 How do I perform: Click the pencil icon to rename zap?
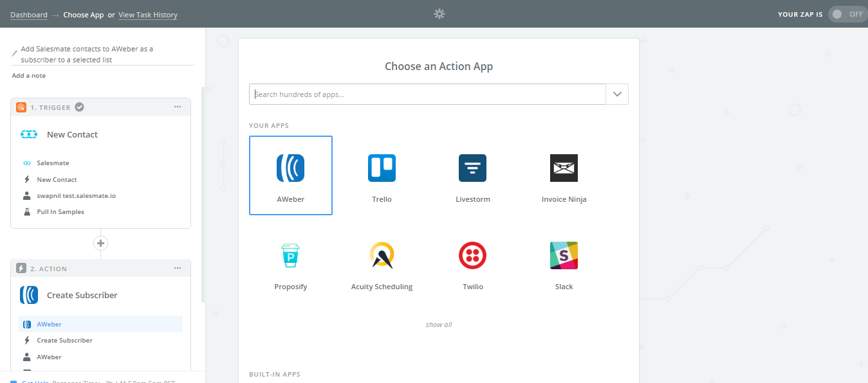tap(15, 53)
